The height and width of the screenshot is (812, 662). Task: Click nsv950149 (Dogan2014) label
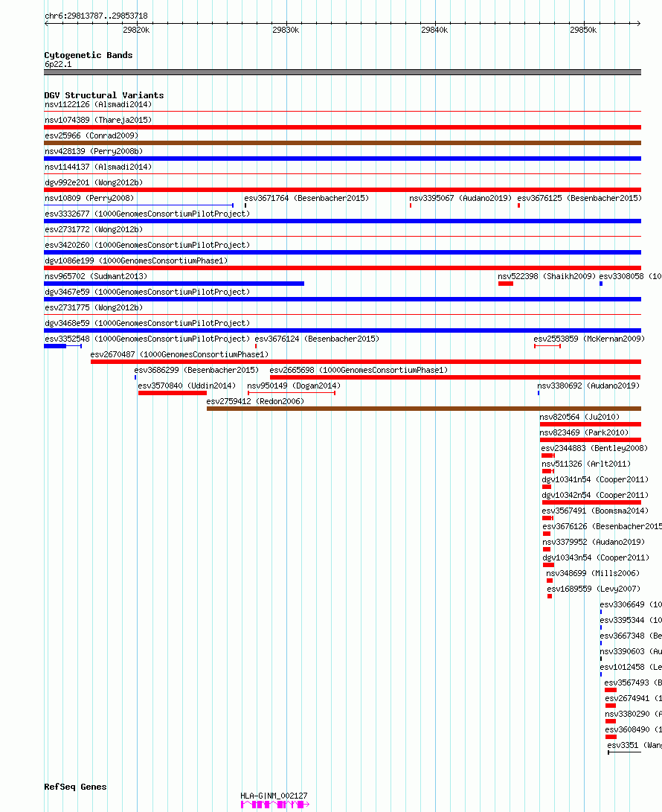click(x=294, y=386)
